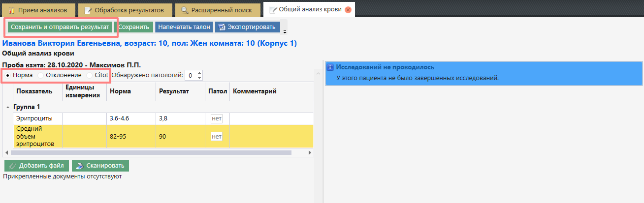
Task: Click the Результат cell with value 90
Action: (179, 136)
